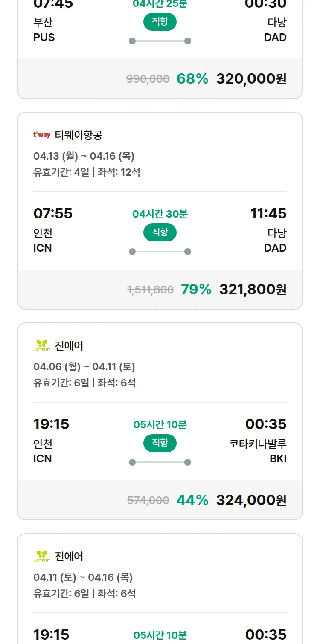This screenshot has width=320, height=644.
Task: Click route line between PUS and DAD
Action: click(x=160, y=41)
